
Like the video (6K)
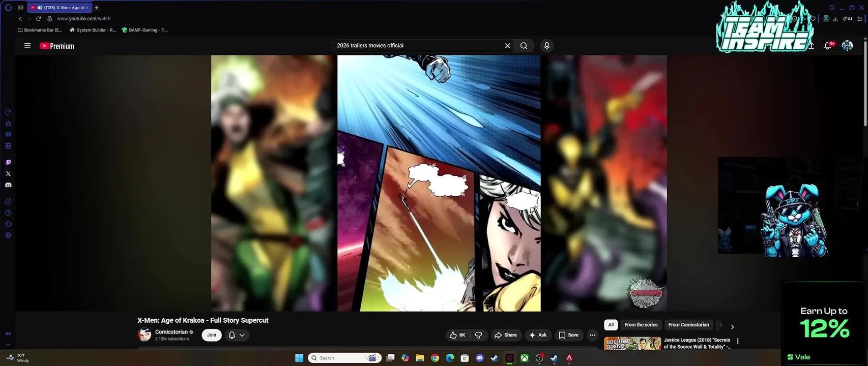click(x=458, y=335)
